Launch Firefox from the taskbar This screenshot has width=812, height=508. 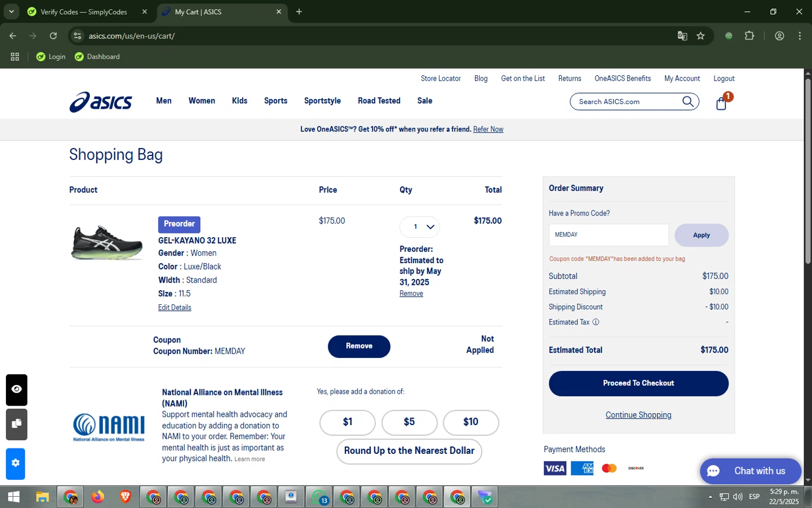click(97, 497)
